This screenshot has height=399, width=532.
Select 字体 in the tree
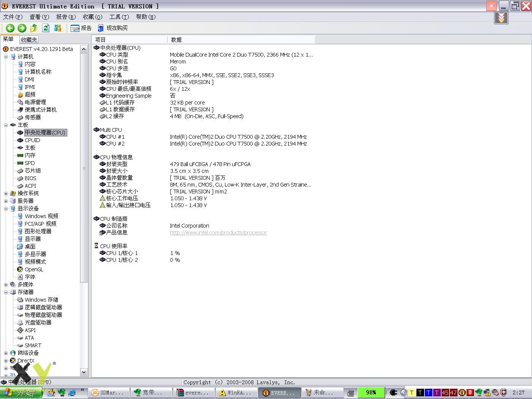tap(30, 277)
